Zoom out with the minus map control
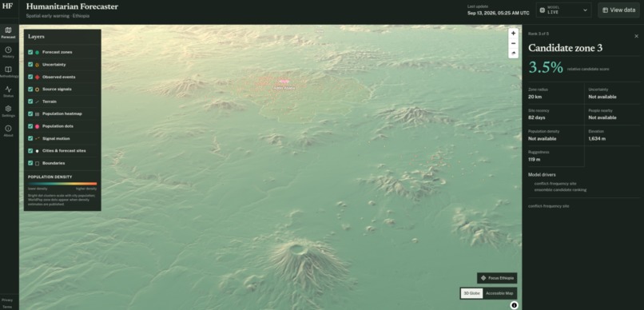 pos(513,43)
